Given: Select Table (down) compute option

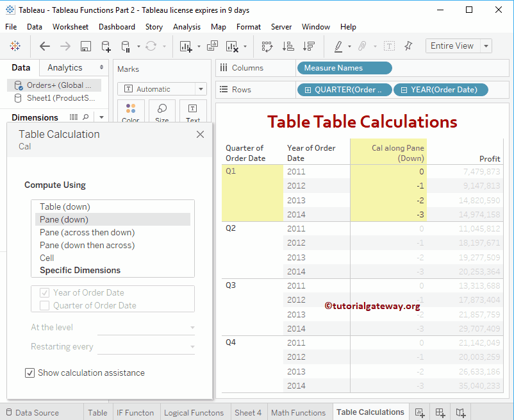Looking at the screenshot, I should (x=65, y=206).
